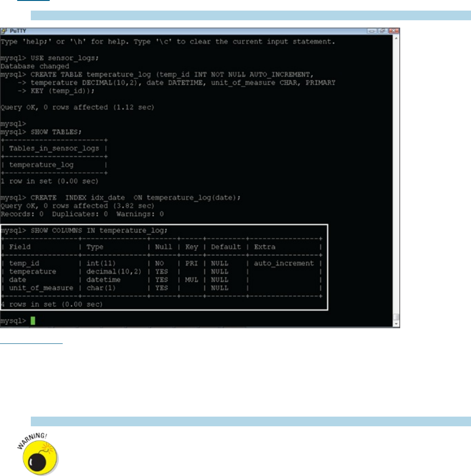Click the PuTTY title bar text

[18, 31]
